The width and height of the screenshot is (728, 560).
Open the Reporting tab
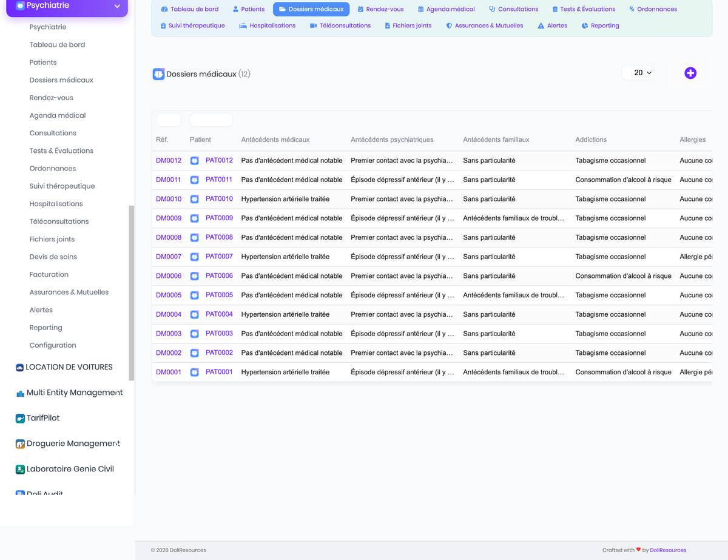[600, 25]
